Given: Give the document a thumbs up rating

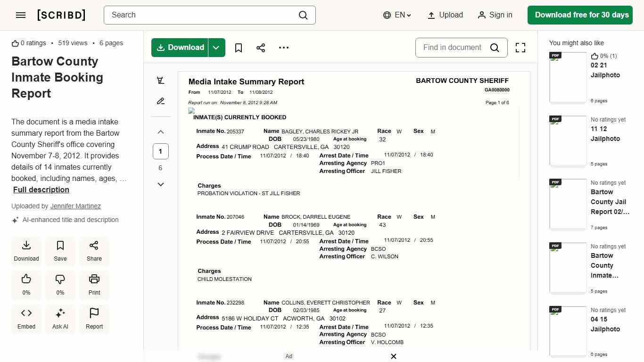Looking at the screenshot, I should [26, 285].
